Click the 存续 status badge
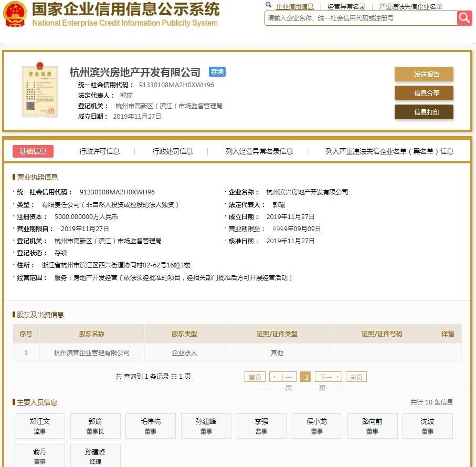476x467 pixels. point(217,72)
